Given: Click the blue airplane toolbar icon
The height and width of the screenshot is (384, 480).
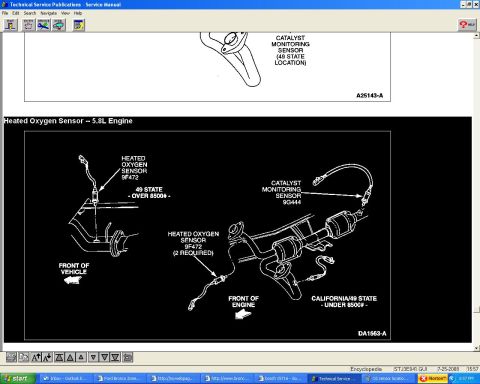Looking at the screenshot, I should pyautogui.click(x=44, y=25).
